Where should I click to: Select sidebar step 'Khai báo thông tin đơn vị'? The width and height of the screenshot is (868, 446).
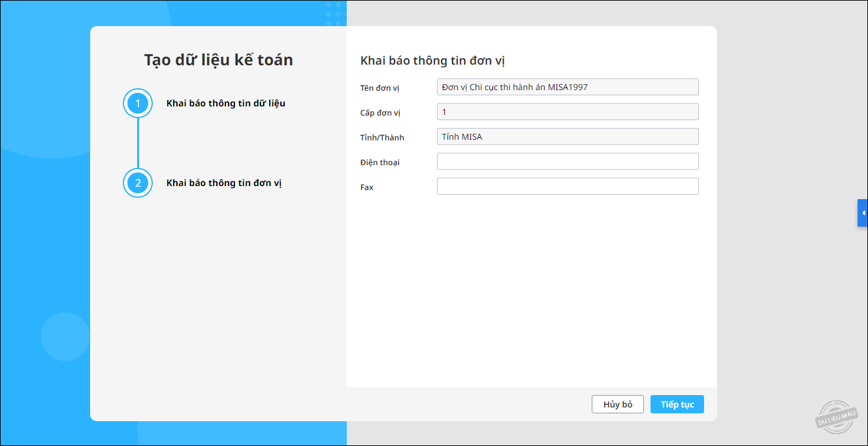tap(224, 183)
